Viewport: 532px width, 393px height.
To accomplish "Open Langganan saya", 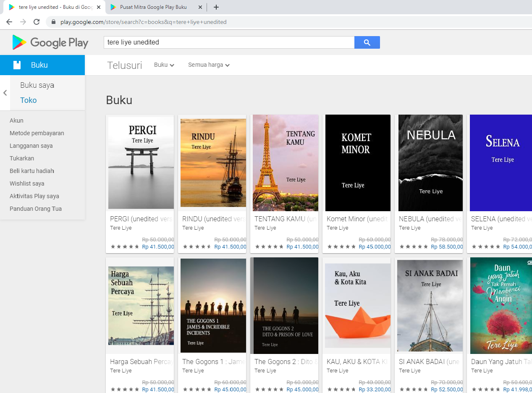I will [x=31, y=146].
